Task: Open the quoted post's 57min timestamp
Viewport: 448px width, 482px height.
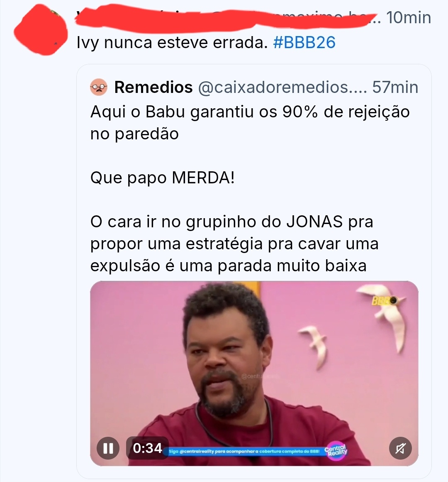Action: click(395, 87)
